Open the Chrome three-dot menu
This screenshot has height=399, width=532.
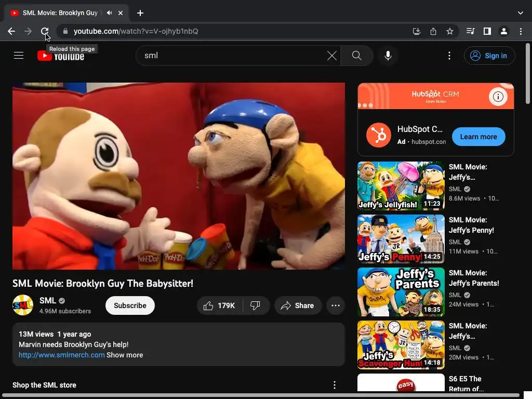pyautogui.click(x=521, y=31)
